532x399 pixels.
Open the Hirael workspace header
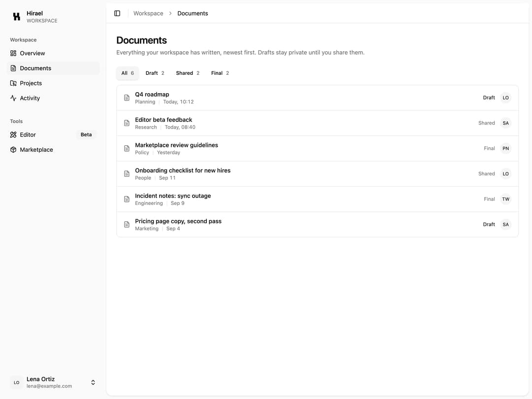[x=53, y=16]
